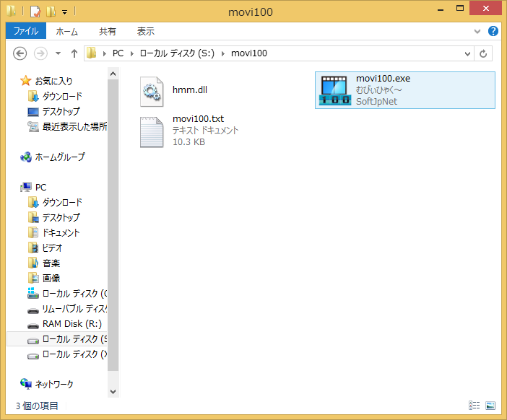Go up one folder level

click(74, 53)
